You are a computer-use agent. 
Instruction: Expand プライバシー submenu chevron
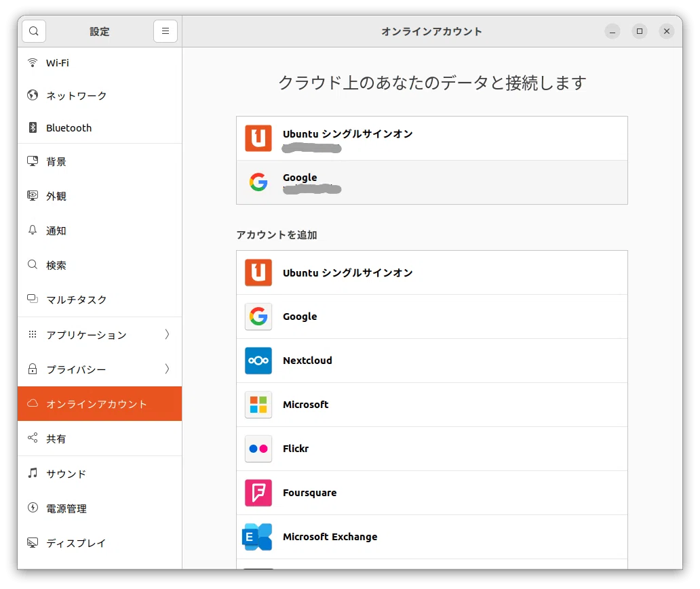pos(167,369)
